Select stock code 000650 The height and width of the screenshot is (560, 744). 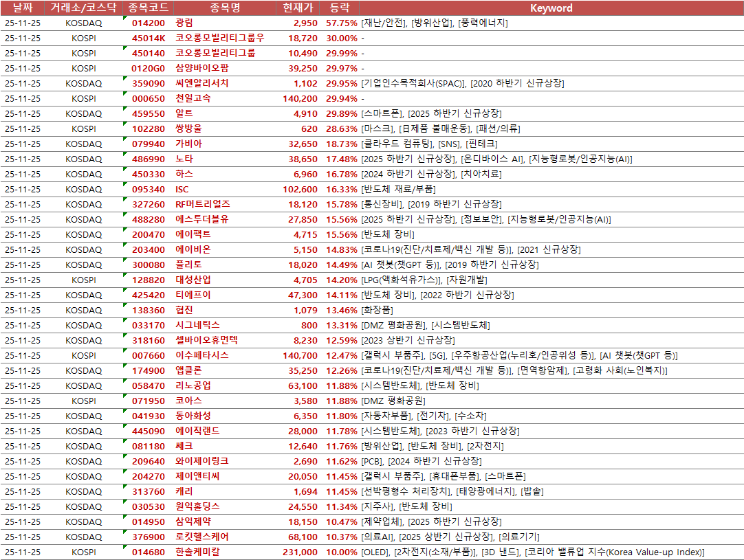(x=149, y=99)
